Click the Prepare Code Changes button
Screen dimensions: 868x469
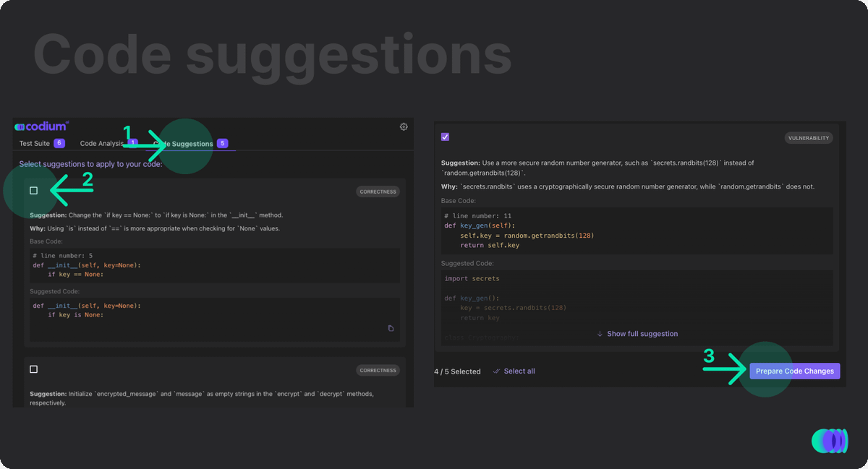(794, 371)
